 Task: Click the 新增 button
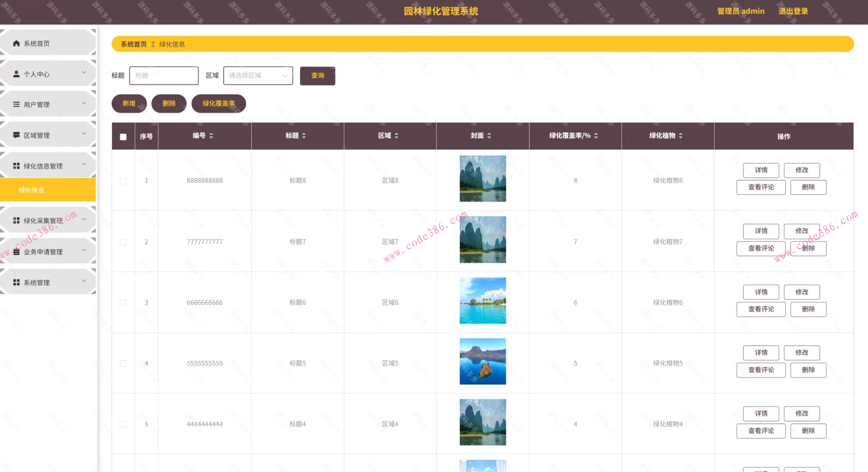129,104
